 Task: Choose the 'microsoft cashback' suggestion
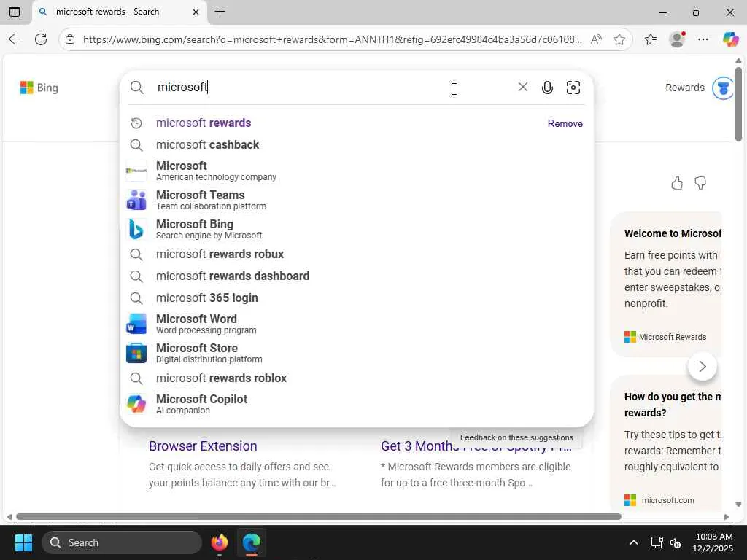[x=357, y=145]
